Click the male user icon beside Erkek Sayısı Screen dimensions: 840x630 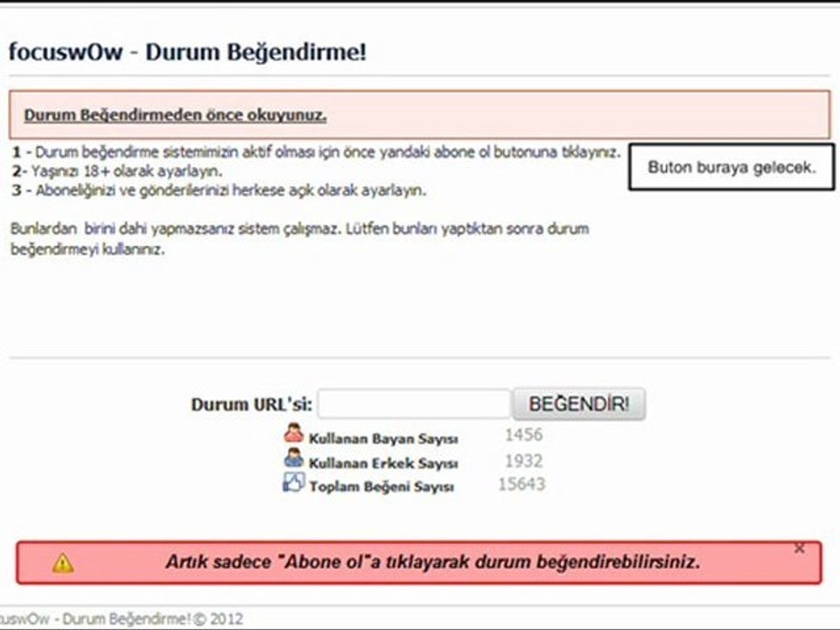click(x=294, y=458)
